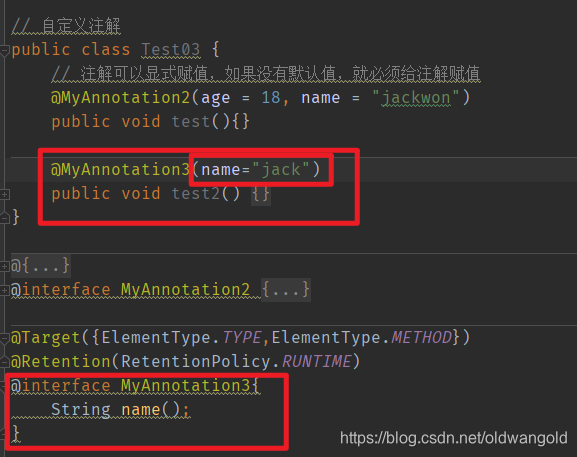Click the String return type
Image resolution: width=577 pixels, height=457 pixels.
pos(81,410)
